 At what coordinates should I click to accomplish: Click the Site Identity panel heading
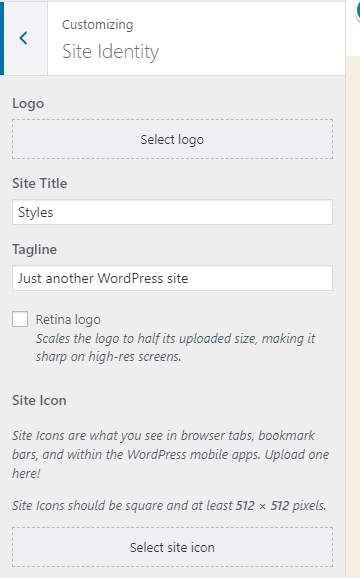(111, 52)
